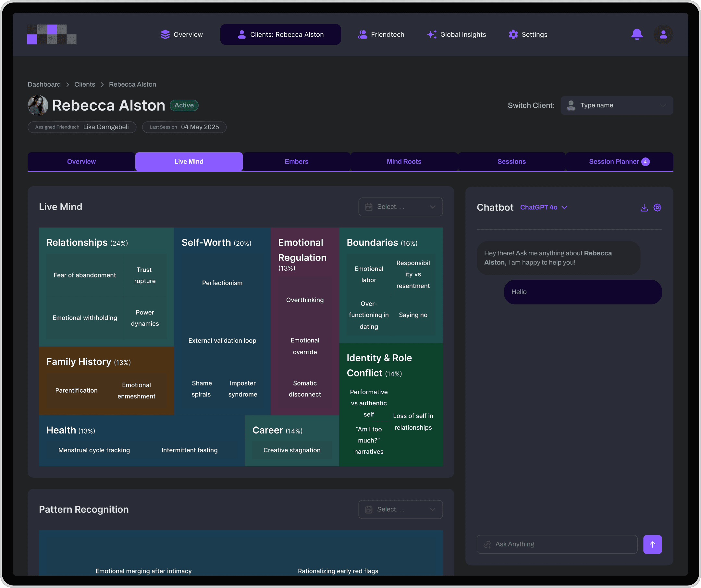The image size is (701, 588).
Task: Open chatbot settings gear icon
Action: coord(657,208)
